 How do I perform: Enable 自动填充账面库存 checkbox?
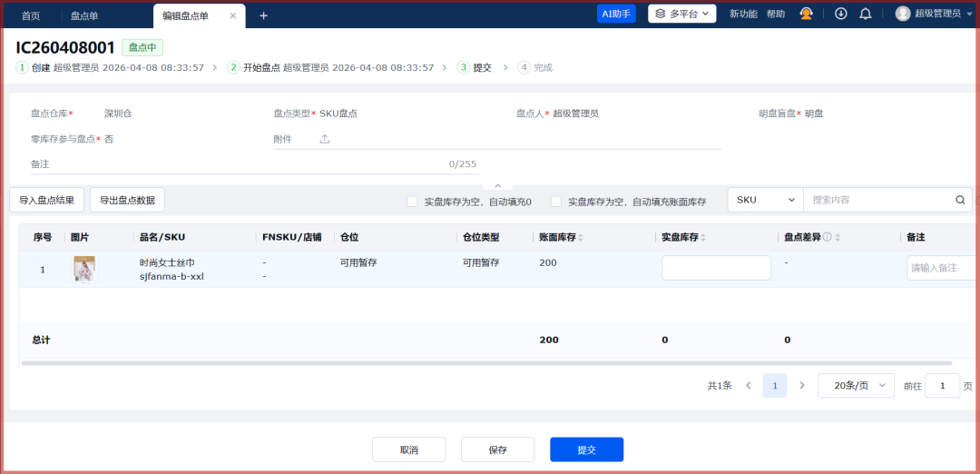[555, 202]
